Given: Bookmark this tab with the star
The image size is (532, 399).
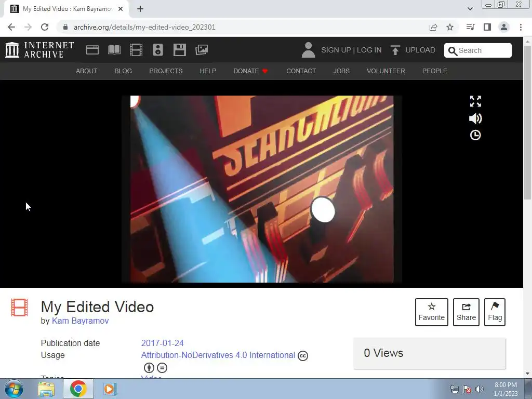Looking at the screenshot, I should click(x=450, y=27).
